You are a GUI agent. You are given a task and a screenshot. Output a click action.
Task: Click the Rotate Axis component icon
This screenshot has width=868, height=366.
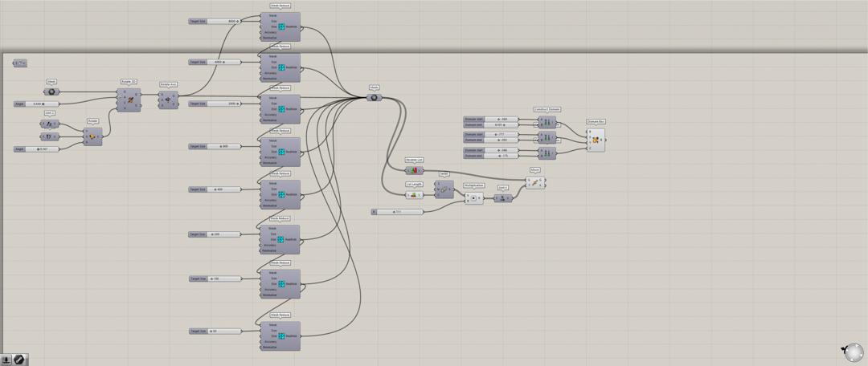pos(168,100)
